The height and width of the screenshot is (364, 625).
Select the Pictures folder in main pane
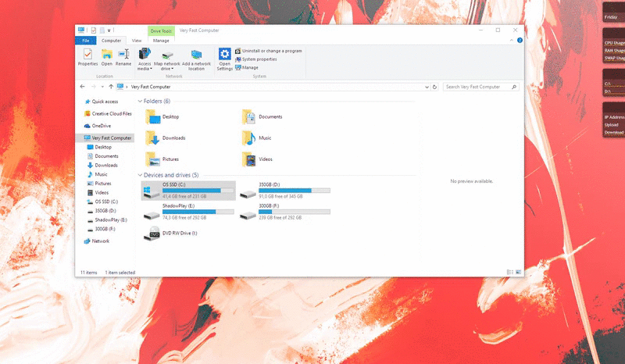click(x=162, y=159)
